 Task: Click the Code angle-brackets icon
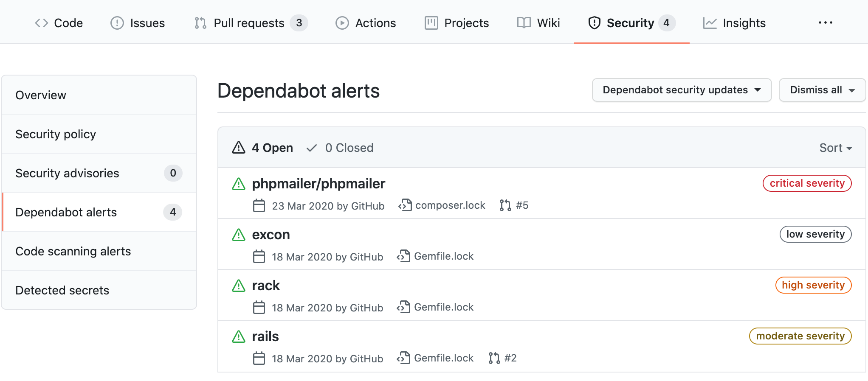coord(42,23)
